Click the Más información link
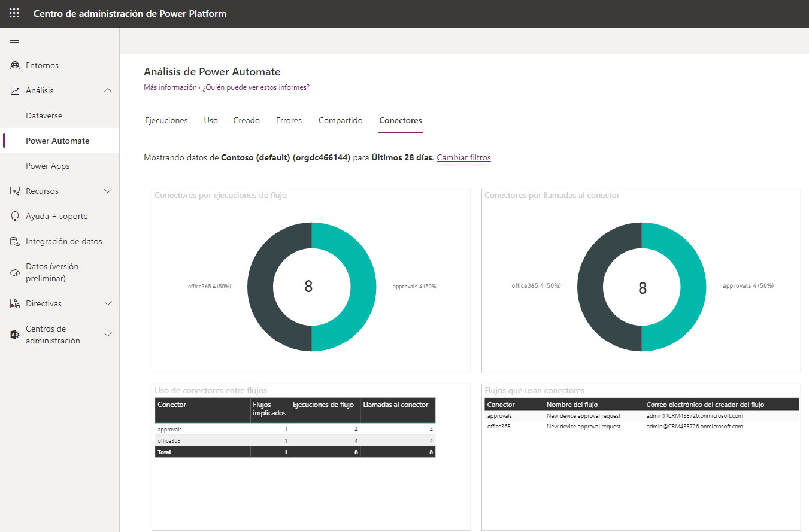The image size is (809, 532). [x=170, y=87]
